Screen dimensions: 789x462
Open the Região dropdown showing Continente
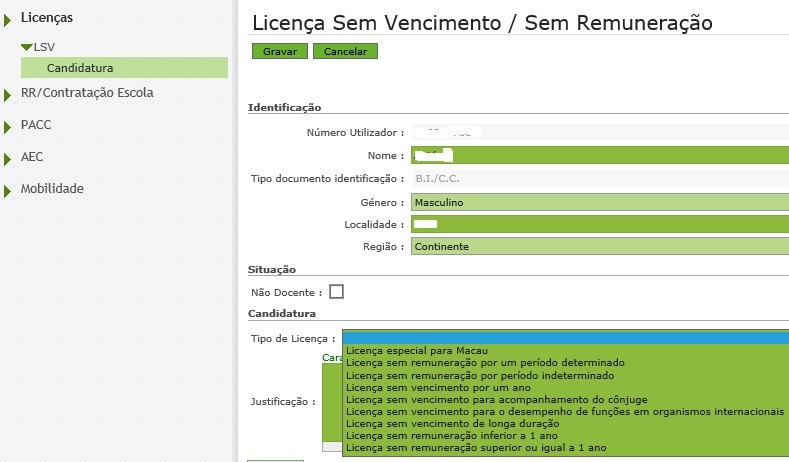point(598,246)
